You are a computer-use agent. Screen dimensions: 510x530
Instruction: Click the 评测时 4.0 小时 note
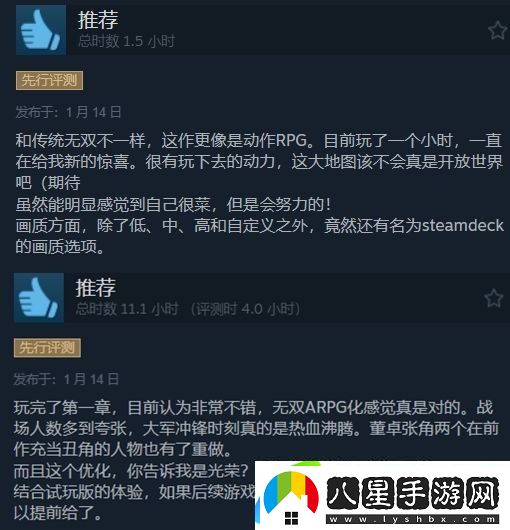coord(246,309)
